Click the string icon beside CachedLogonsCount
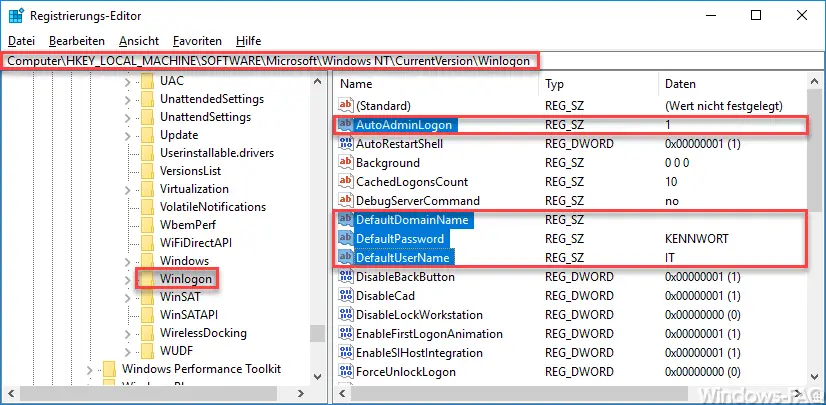Viewport: 826px width, 405px height. point(346,182)
